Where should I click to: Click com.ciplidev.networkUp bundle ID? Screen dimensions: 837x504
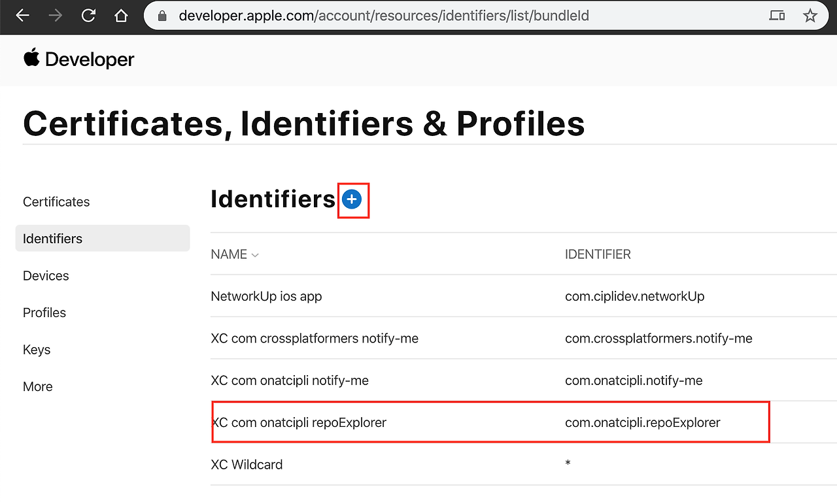tap(635, 296)
